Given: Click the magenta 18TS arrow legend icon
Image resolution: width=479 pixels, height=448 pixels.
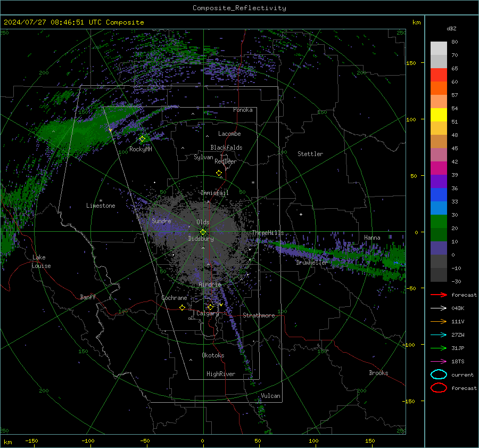Looking at the screenshot, I should [439, 362].
